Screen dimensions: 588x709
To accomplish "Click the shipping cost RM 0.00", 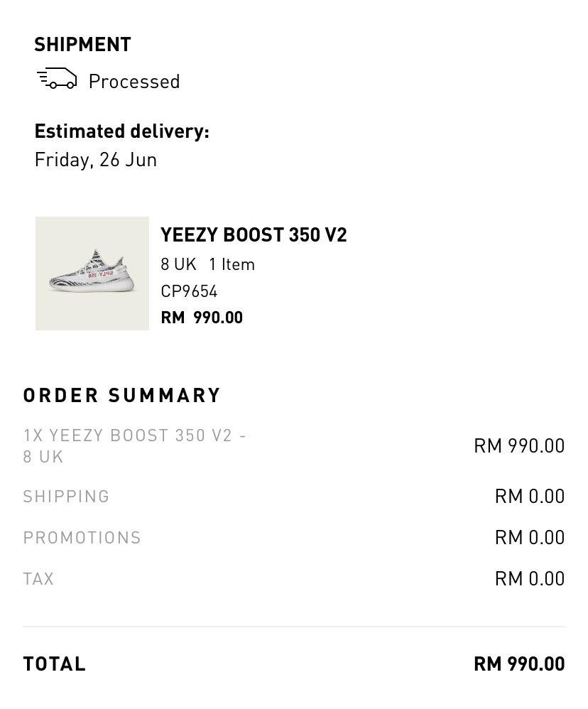I will [530, 497].
